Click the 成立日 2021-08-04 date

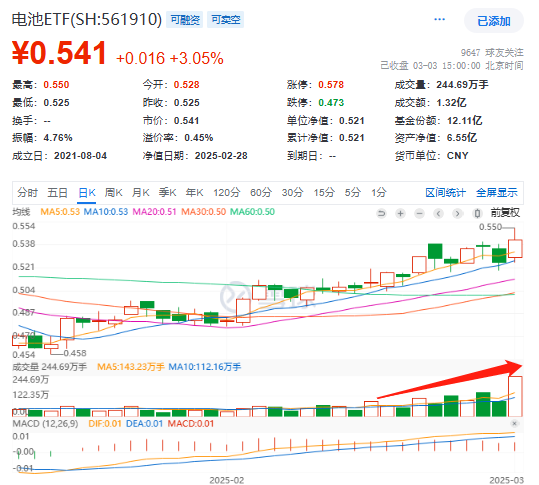coord(80,156)
